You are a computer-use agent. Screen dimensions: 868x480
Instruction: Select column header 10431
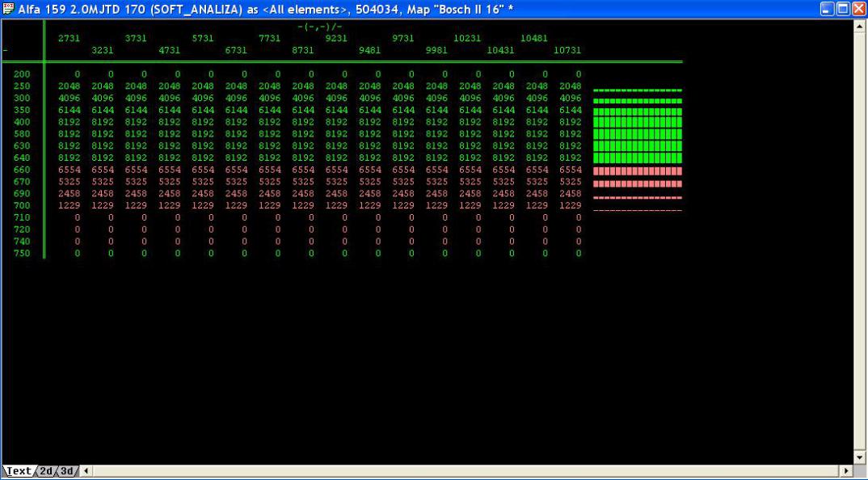pyautogui.click(x=500, y=50)
